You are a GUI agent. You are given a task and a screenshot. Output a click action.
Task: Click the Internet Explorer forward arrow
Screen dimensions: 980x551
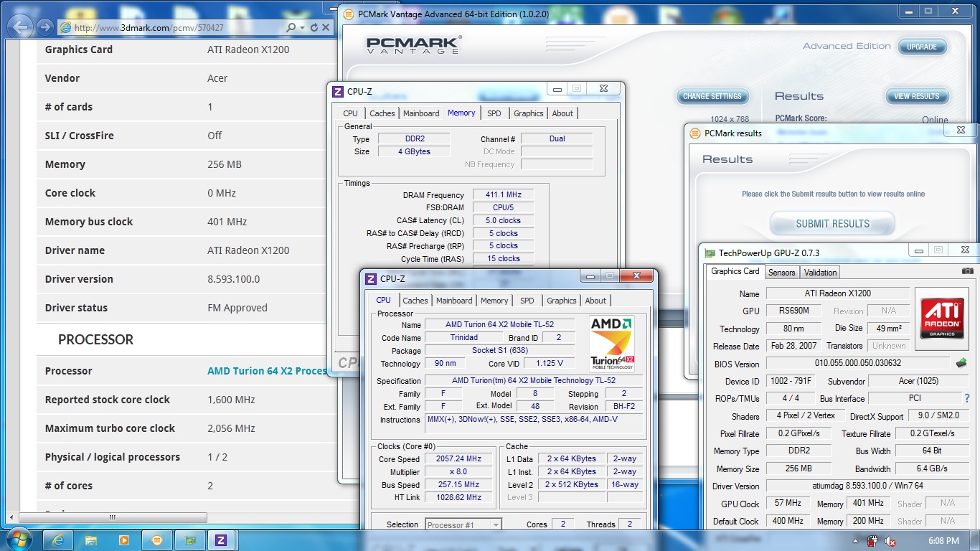pyautogui.click(x=44, y=27)
